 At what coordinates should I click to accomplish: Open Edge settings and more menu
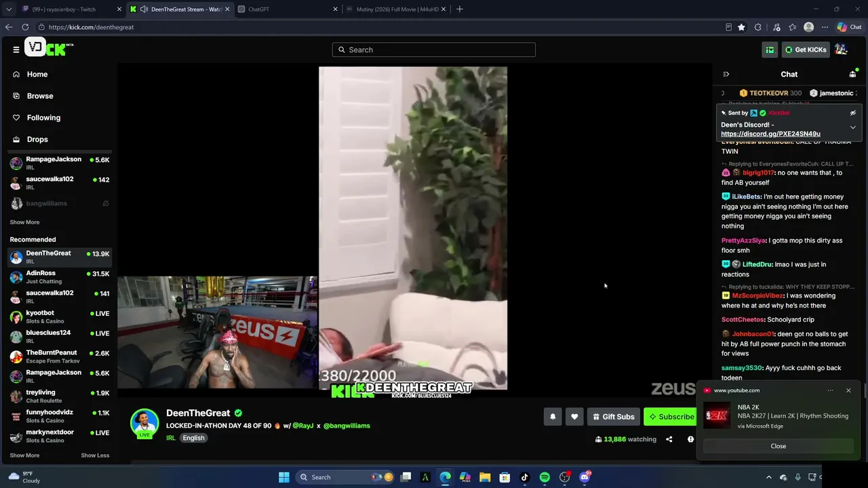pyautogui.click(x=825, y=27)
